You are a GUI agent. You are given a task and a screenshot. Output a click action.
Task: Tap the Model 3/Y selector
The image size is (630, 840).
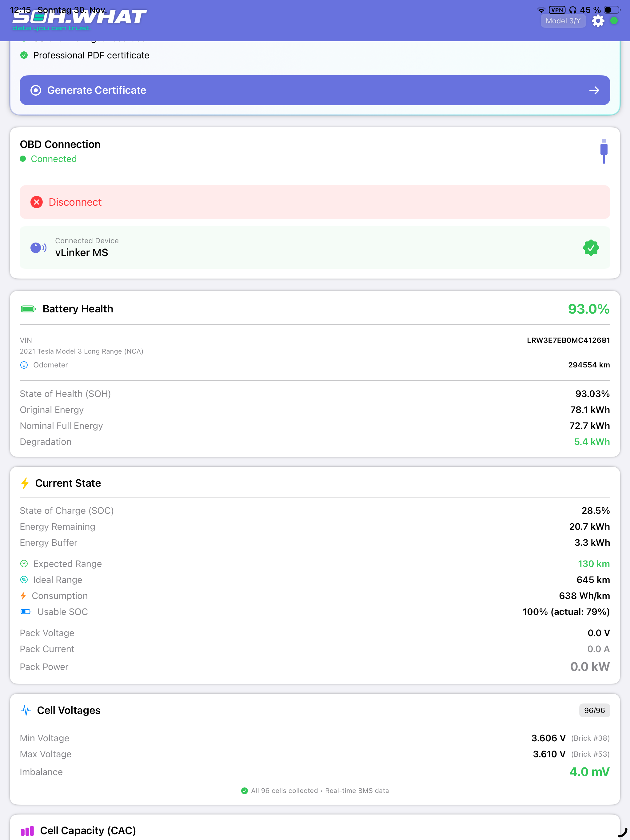coord(563,21)
